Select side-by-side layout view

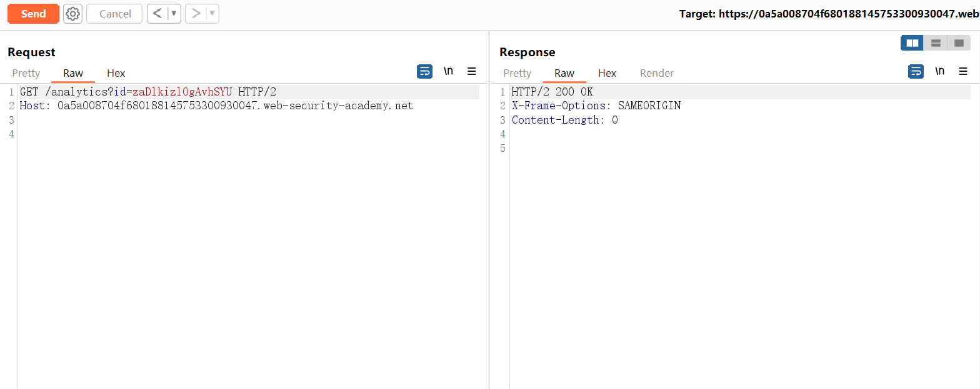[912, 43]
